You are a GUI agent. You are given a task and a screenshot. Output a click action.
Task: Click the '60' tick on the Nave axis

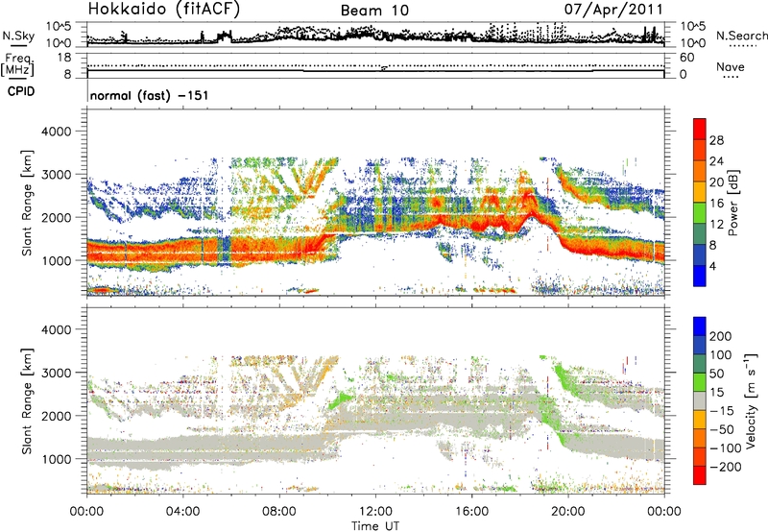click(x=687, y=58)
